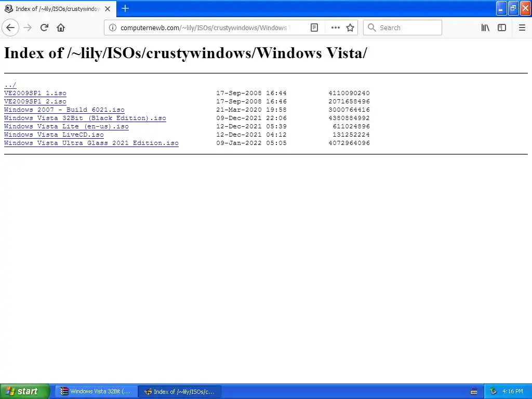
Task: Click file size 4110090240
Action: (x=349, y=93)
